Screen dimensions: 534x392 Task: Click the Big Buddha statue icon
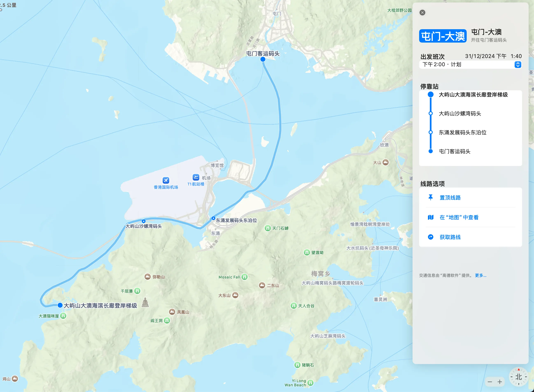tap(145, 302)
